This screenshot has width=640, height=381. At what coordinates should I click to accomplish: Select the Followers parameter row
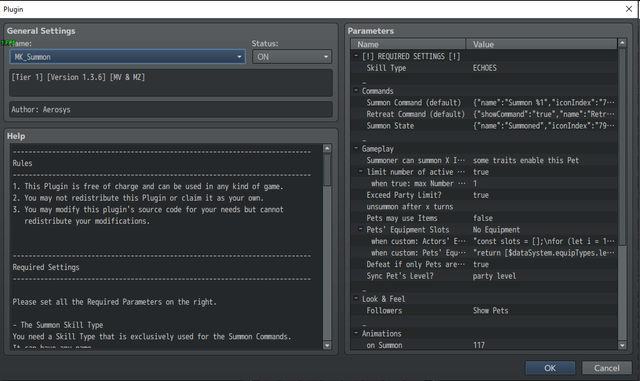[484, 310]
